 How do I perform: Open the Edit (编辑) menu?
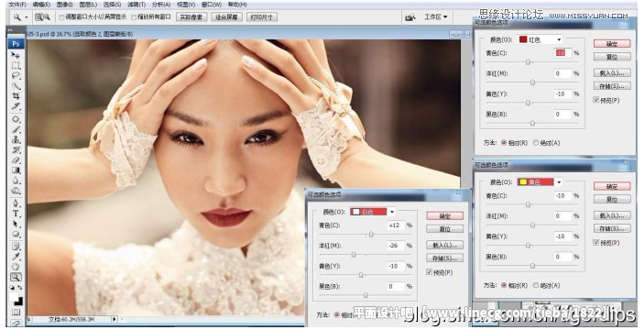point(41,5)
